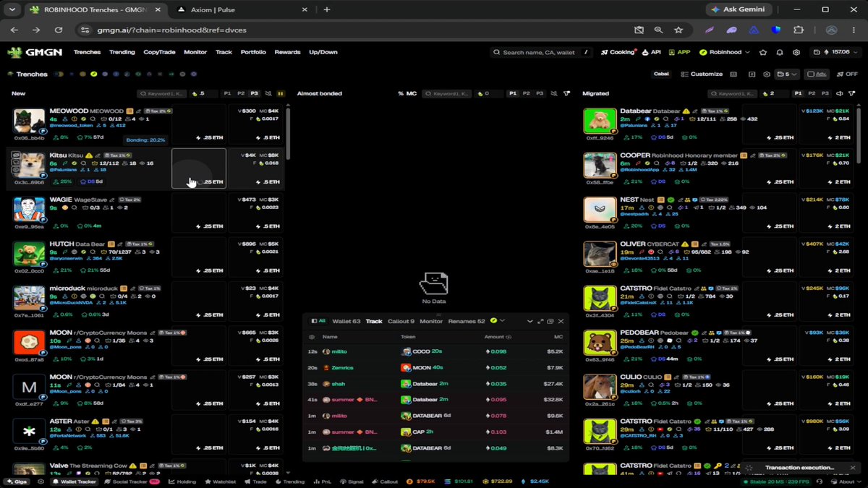
Task: Click the table settings gear beside Name header
Action: tap(312, 337)
